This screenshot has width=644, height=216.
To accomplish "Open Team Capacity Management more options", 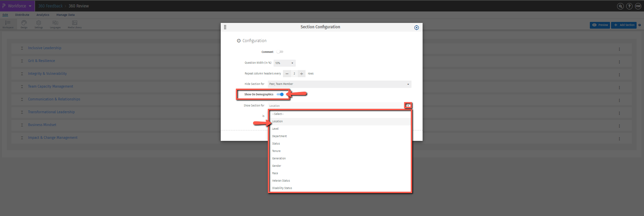I will (619, 88).
